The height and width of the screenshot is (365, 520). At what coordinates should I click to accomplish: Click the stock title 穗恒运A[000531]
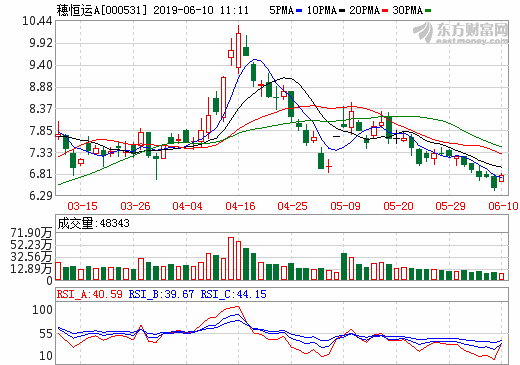[102, 10]
